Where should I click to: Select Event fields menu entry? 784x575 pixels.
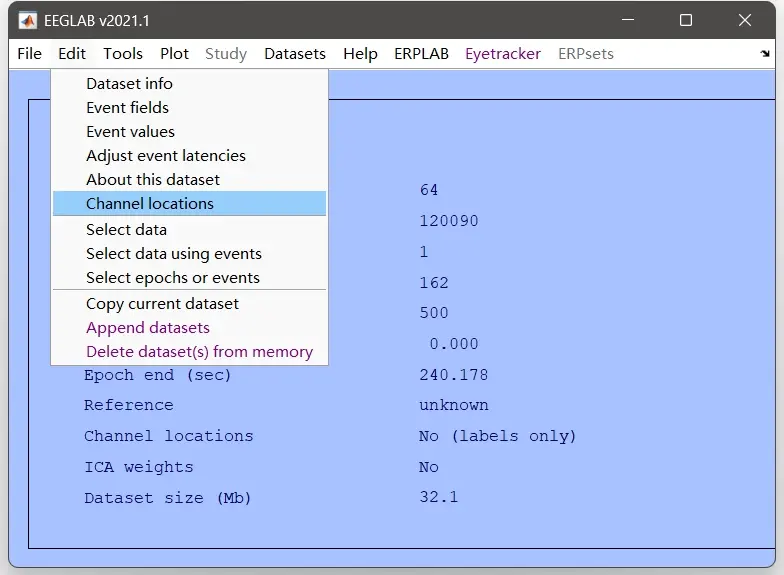click(x=190, y=108)
